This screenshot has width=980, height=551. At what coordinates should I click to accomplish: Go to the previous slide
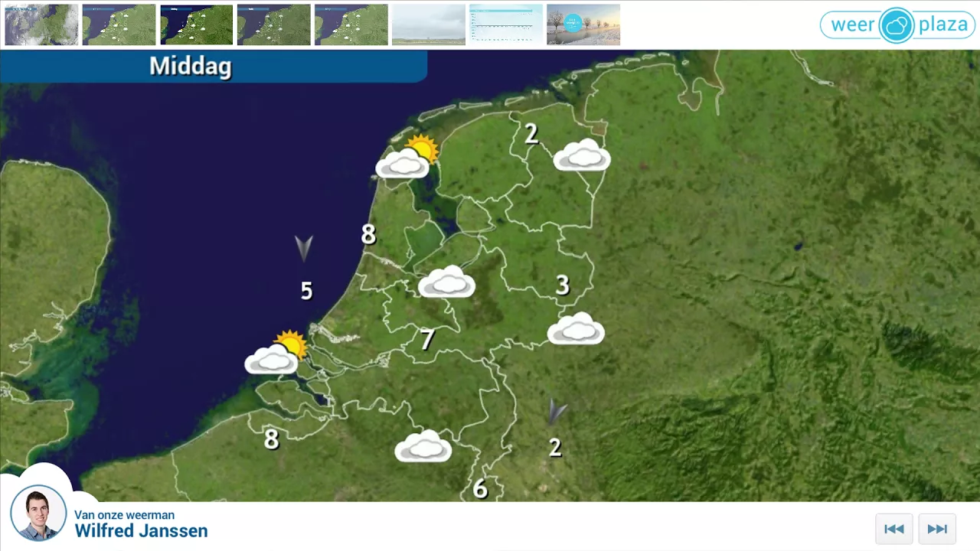point(894,529)
